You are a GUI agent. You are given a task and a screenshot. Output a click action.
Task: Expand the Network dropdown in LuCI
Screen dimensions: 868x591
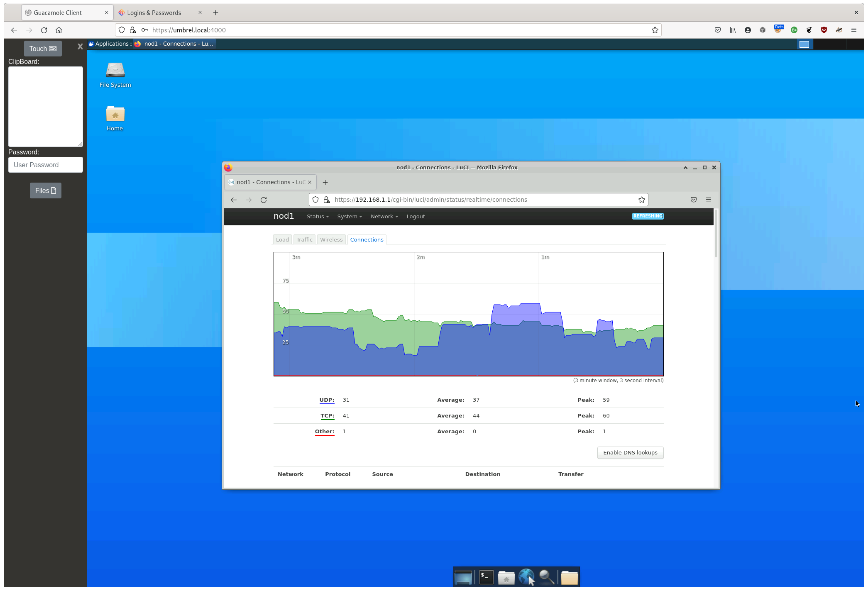pyautogui.click(x=384, y=216)
